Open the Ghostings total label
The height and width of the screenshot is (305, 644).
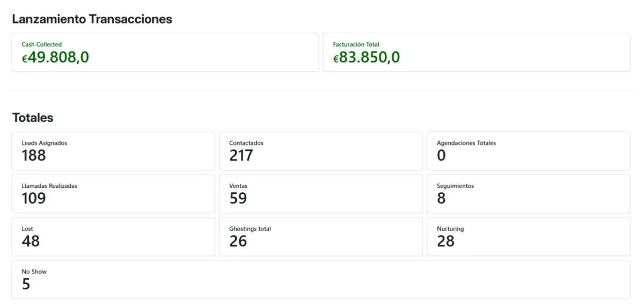(x=250, y=229)
